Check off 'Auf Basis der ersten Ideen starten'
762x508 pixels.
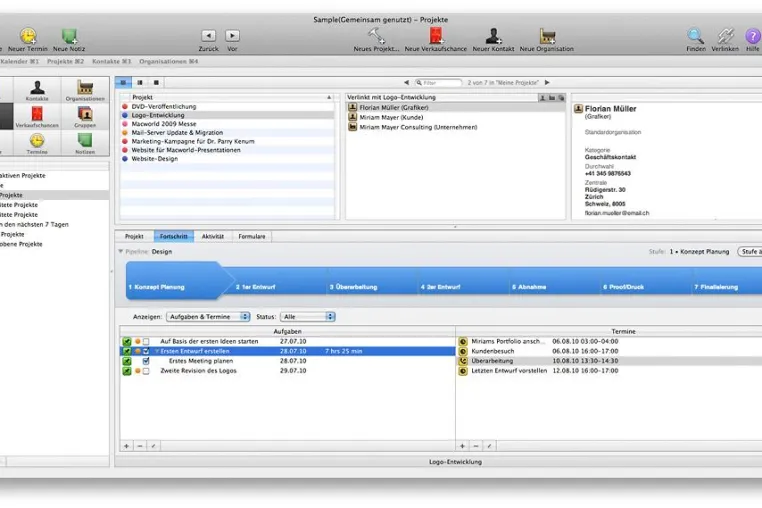point(146,342)
